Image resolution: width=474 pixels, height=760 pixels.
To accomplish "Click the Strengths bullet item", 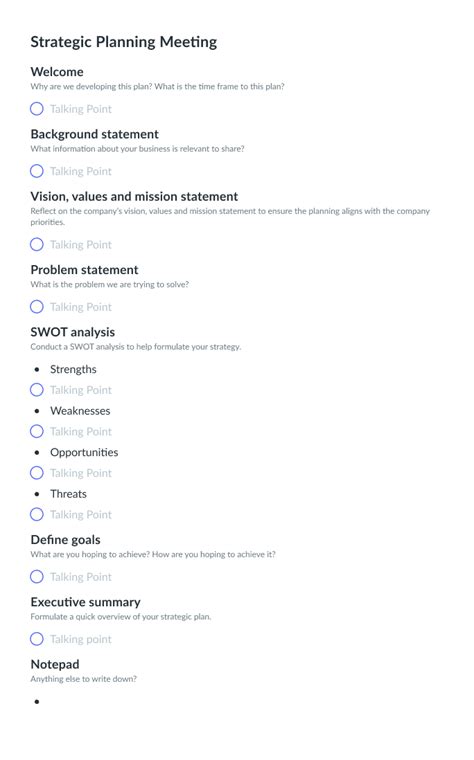I will click(x=73, y=369).
